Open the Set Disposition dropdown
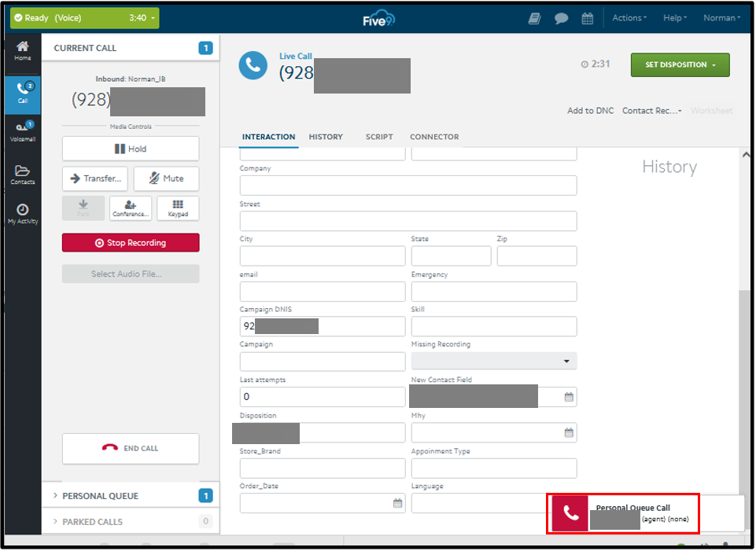The height and width of the screenshot is (551, 756). click(680, 65)
